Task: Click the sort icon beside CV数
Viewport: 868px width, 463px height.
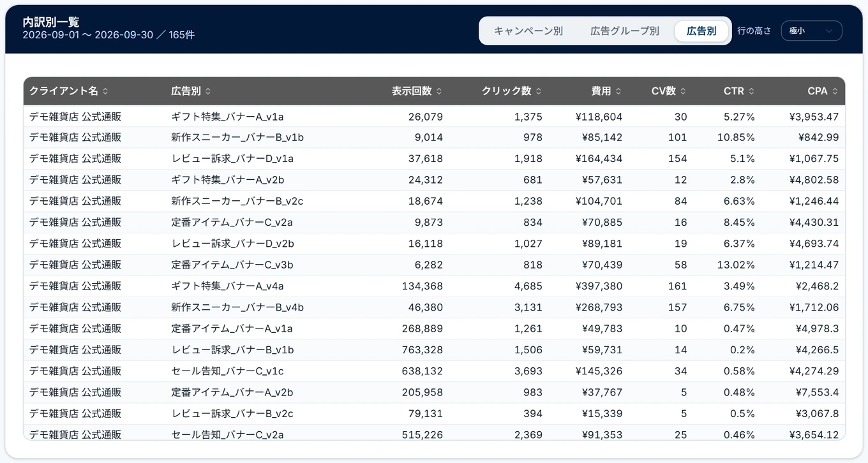Action: pos(684,91)
